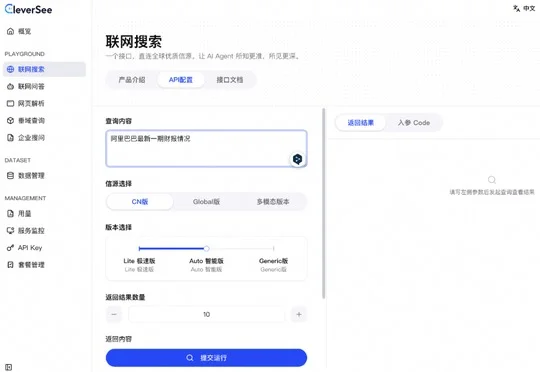Open 联网问答 in the sidebar
The width and height of the screenshot is (540, 372).
pos(31,86)
